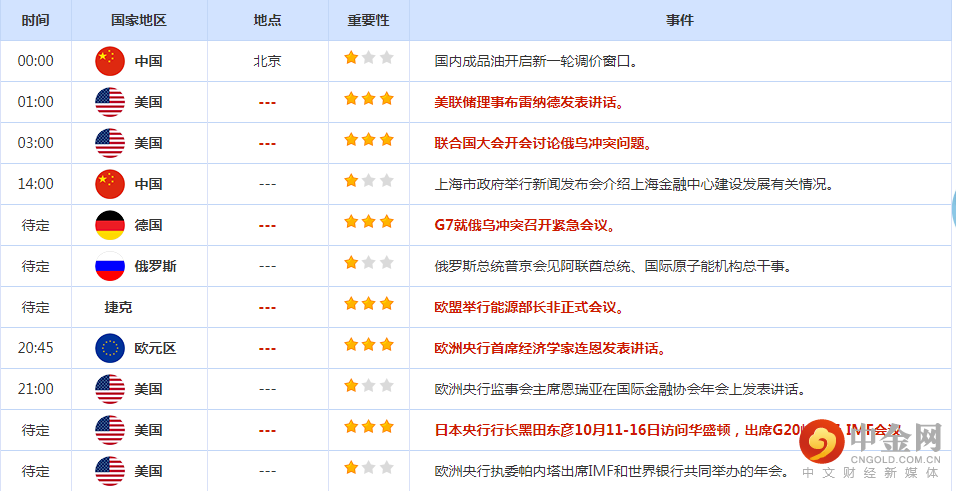Open the 俄罗斯总统普京会见阿联酋总统 event
The image size is (956, 491).
coord(613,266)
